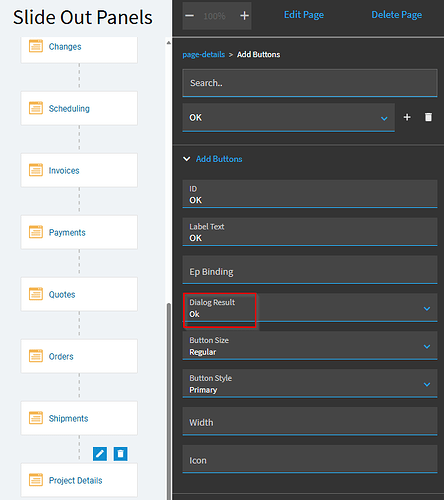Zoom in with the plus icon
The image size is (444, 500).
pyautogui.click(x=245, y=16)
